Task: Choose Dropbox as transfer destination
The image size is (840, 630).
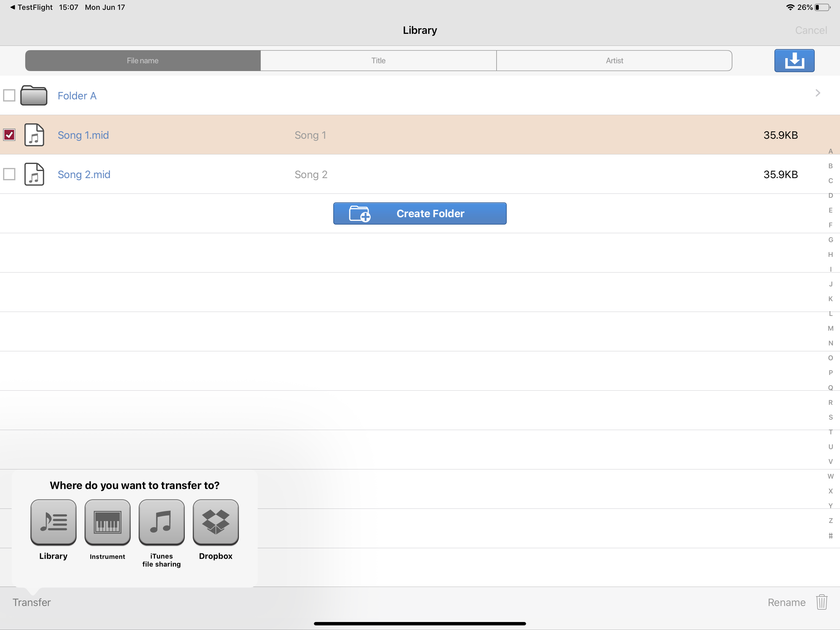Action: point(216,522)
